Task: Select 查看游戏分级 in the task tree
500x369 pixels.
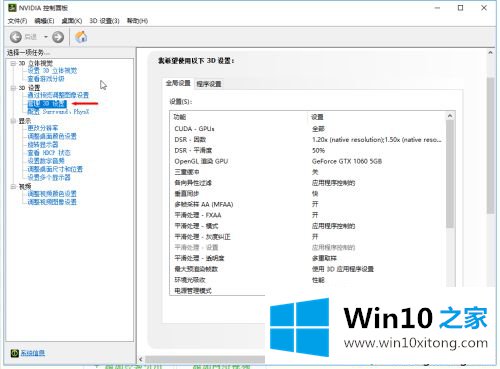Action: [46, 79]
